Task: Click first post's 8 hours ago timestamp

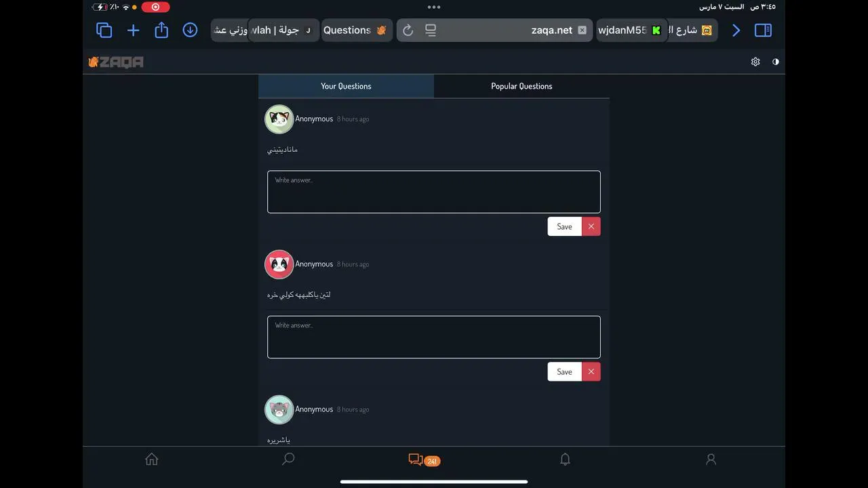Action: coord(353,119)
